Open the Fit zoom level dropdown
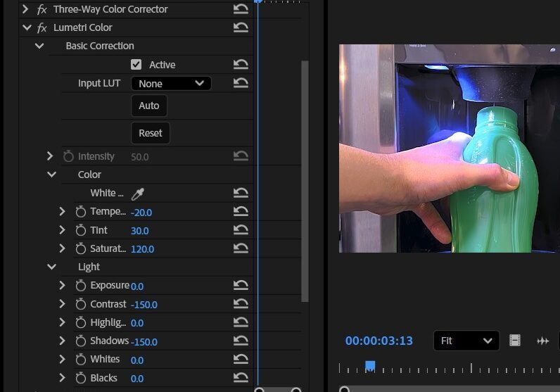560x392 pixels. (466, 341)
